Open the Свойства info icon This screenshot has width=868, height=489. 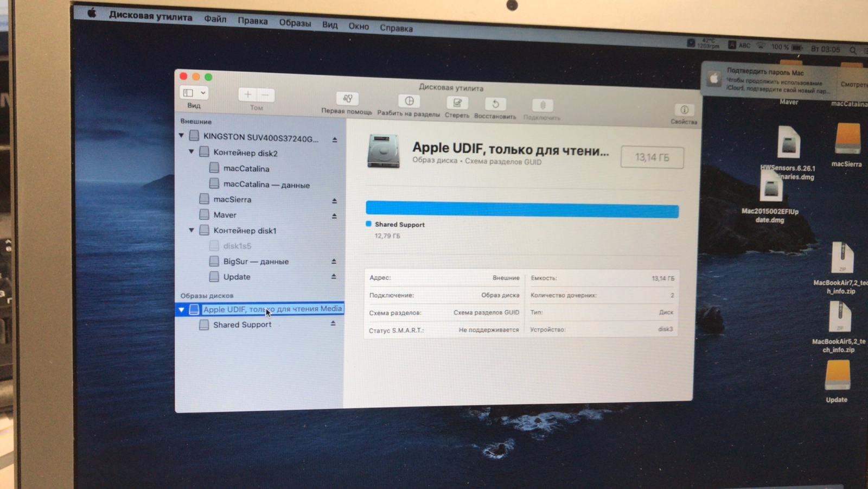coord(684,110)
